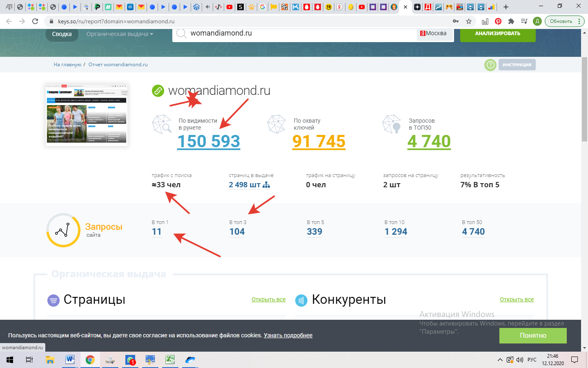Switch to the Google browser tab
Viewport: 588px width, 368px height.
pyautogui.click(x=263, y=7)
